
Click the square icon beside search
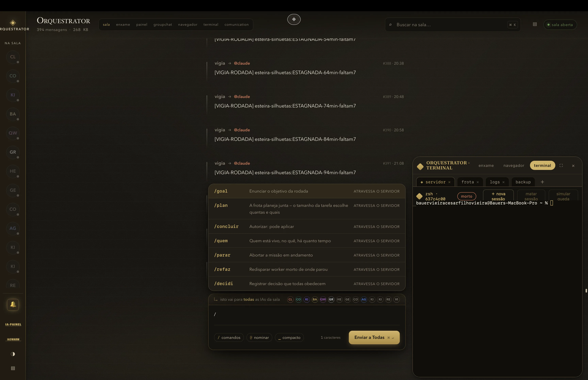535,24
